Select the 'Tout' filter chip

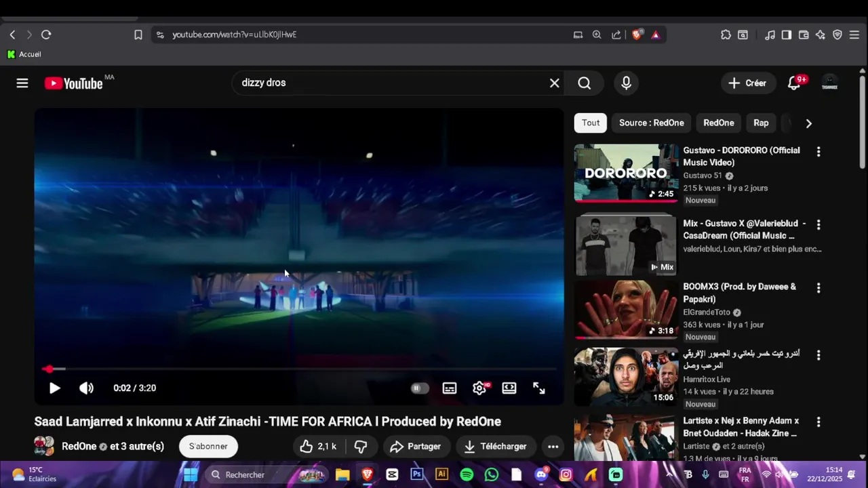click(x=591, y=123)
